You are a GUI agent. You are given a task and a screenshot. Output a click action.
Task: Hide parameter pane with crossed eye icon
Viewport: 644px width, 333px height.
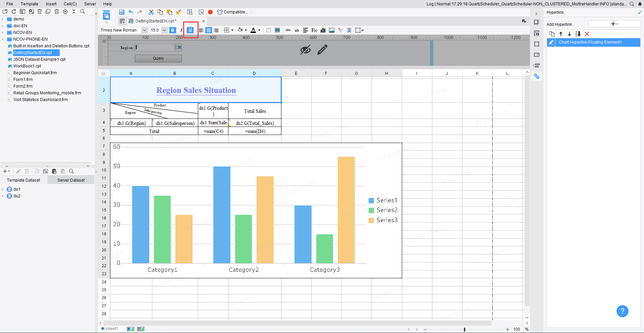pos(305,50)
